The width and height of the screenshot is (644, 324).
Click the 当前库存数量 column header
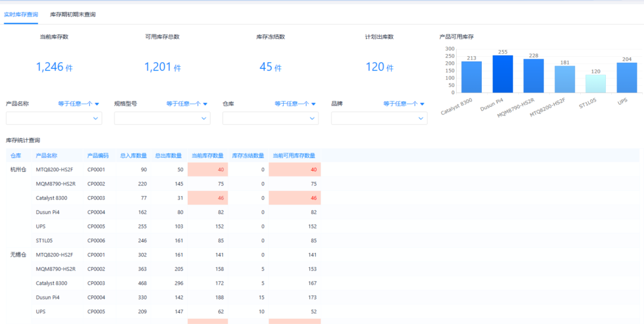208,156
